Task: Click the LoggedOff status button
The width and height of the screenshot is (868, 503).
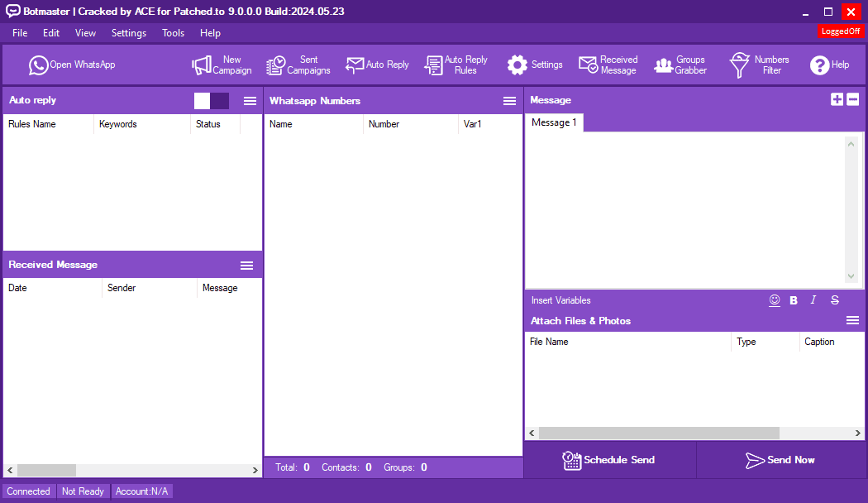Action: click(x=840, y=31)
